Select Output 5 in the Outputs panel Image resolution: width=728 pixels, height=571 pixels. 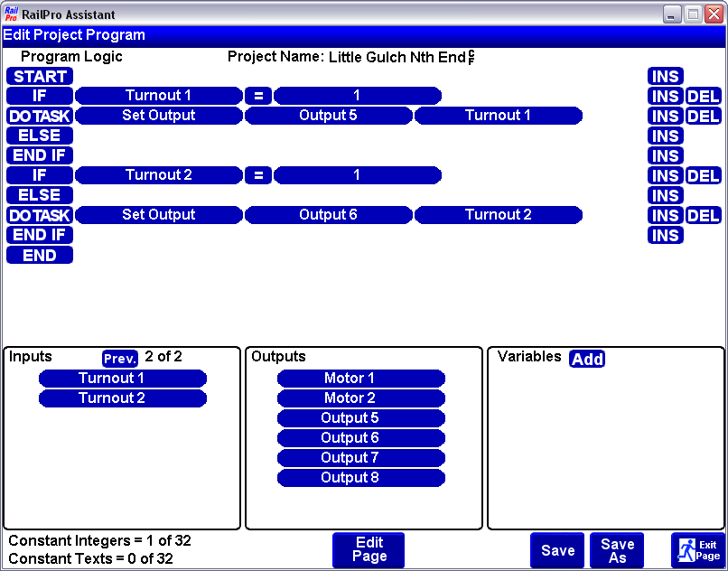[361, 417]
